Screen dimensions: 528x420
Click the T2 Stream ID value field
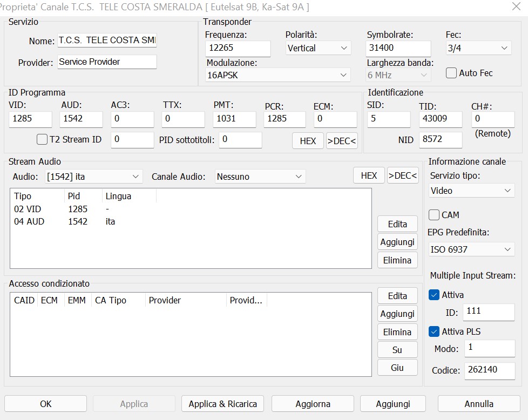(132, 140)
